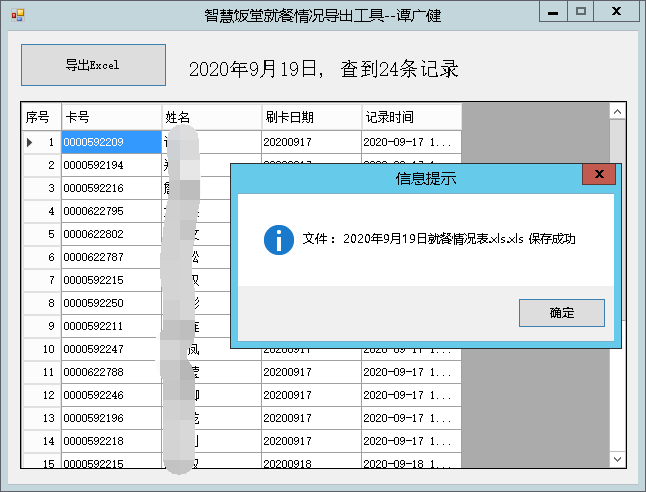Screen dimensions: 646x492
Task: Click the 序号 column header
Action: [41, 117]
